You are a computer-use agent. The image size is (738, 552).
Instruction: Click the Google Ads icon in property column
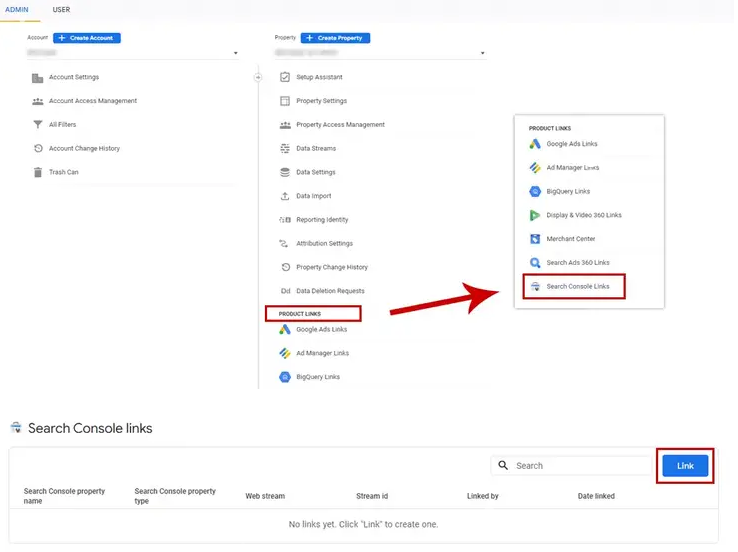(285, 330)
